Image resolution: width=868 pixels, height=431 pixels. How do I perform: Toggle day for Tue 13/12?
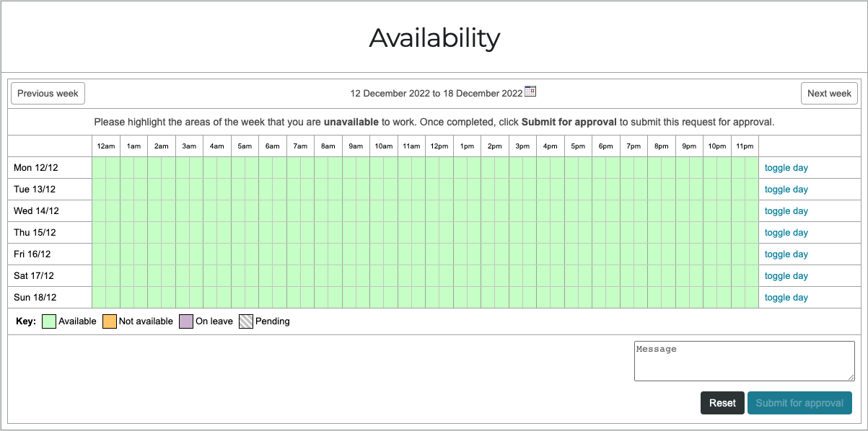tap(786, 190)
